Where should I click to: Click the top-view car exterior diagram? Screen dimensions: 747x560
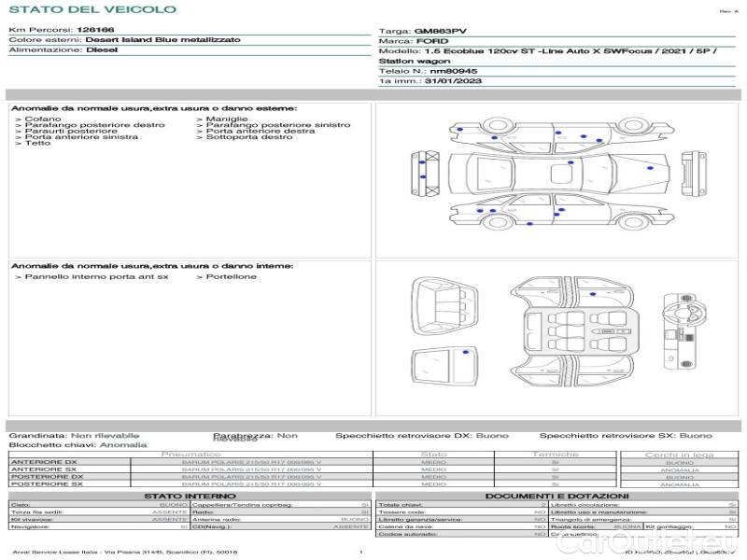coord(559,173)
